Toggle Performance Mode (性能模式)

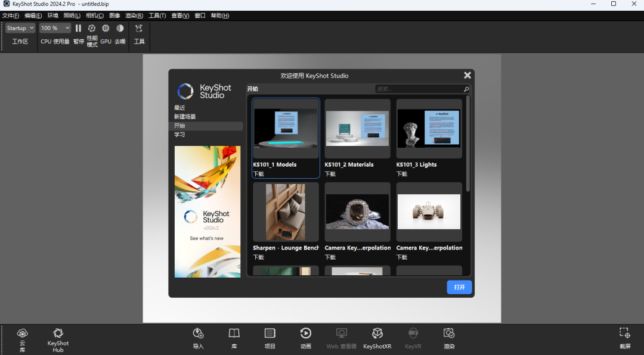92,29
